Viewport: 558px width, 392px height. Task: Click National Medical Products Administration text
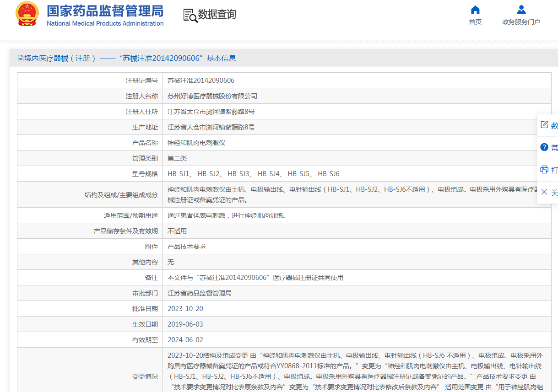[x=105, y=23]
